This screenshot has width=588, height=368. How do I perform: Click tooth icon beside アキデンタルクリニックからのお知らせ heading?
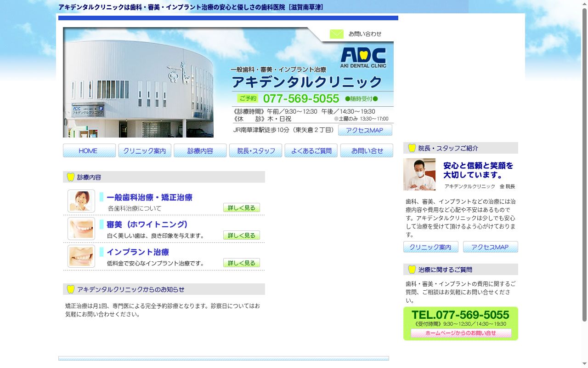point(71,289)
